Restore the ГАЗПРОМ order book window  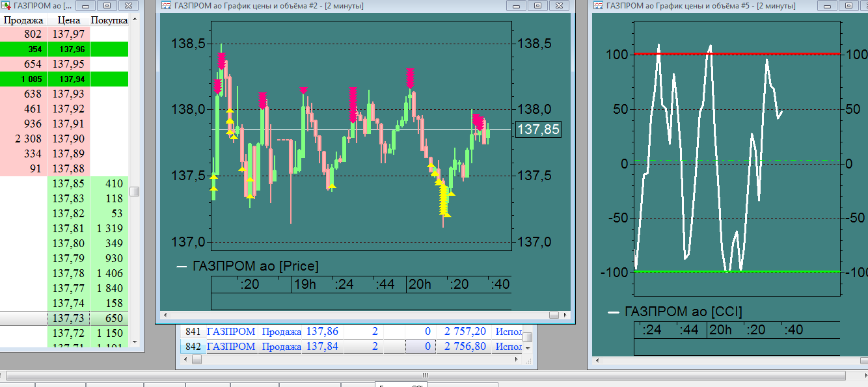pos(107,6)
